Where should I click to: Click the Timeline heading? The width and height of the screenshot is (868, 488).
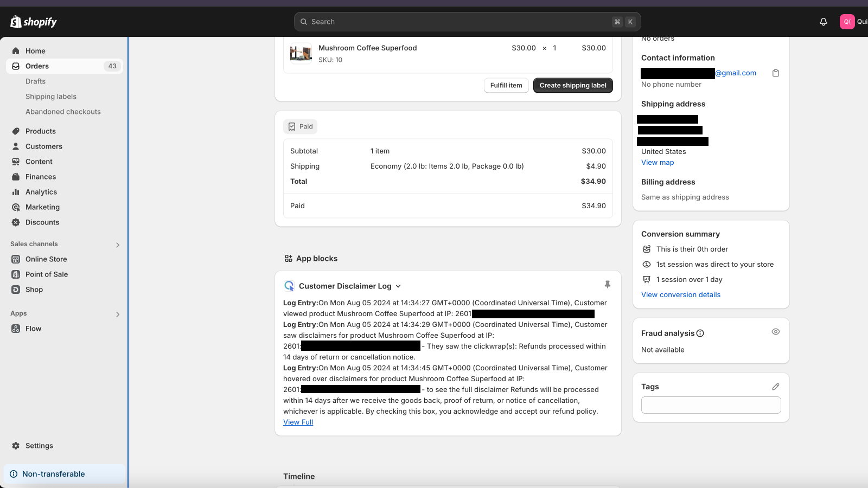(x=299, y=477)
